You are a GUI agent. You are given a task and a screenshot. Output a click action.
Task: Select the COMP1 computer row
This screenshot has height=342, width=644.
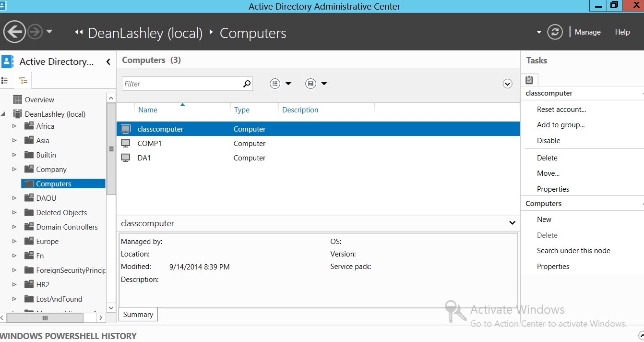(318, 143)
